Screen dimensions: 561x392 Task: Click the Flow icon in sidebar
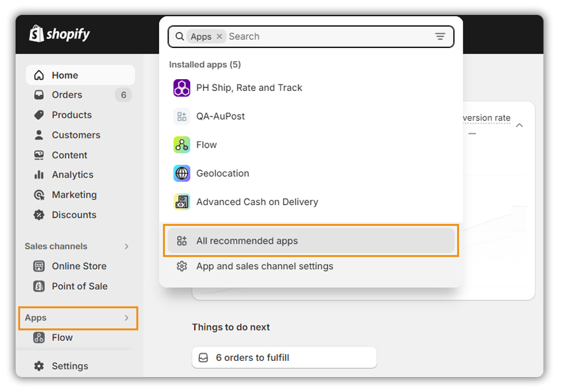(x=39, y=338)
